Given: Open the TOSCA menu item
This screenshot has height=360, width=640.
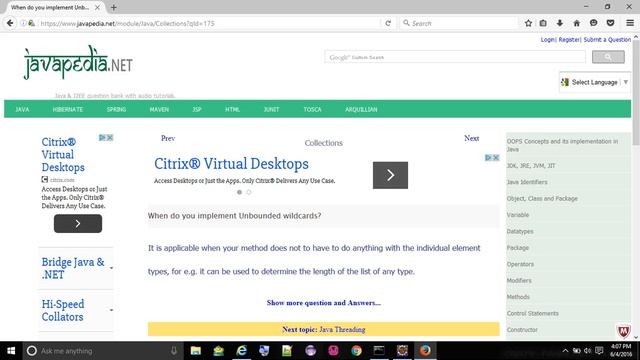Looking at the screenshot, I should pos(312,109).
